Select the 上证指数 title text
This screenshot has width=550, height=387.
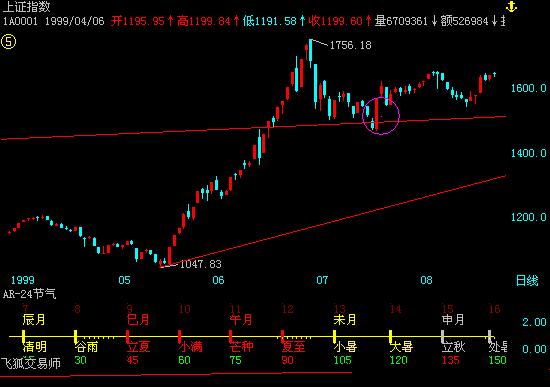pos(26,6)
